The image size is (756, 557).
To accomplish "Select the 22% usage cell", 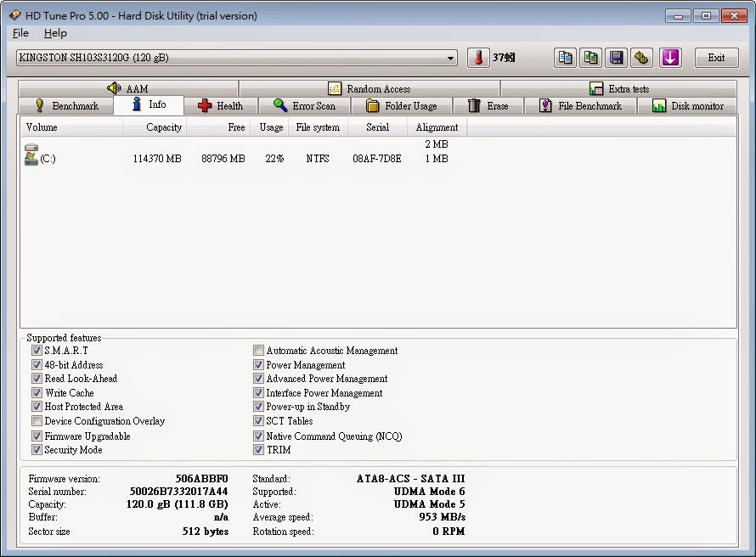I will [274, 159].
